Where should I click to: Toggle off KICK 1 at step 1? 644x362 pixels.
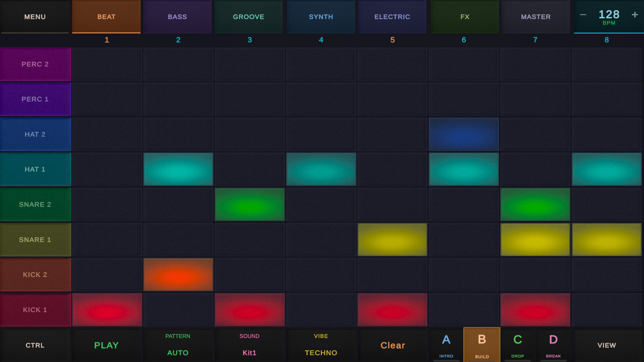coord(107,310)
